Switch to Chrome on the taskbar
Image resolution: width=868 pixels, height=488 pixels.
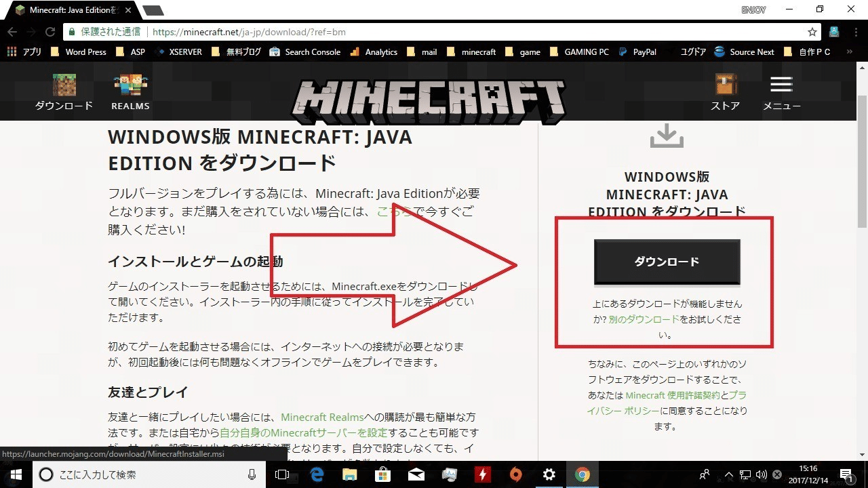coord(583,474)
